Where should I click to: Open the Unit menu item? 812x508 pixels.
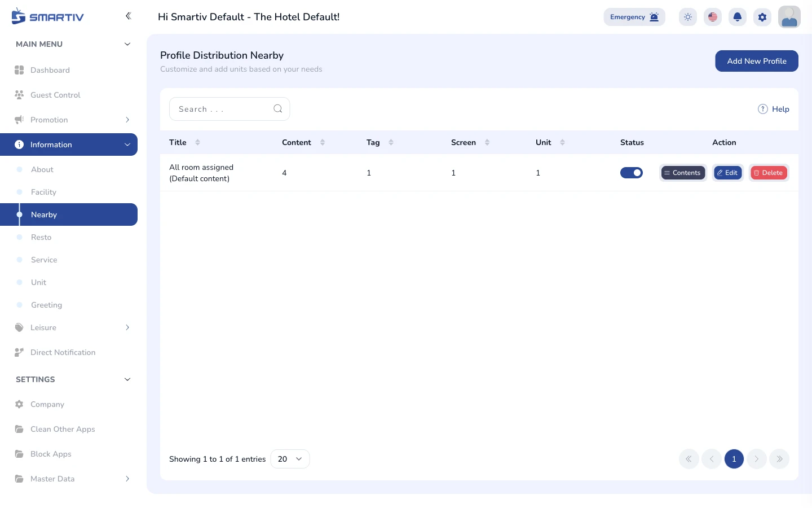(x=69, y=282)
